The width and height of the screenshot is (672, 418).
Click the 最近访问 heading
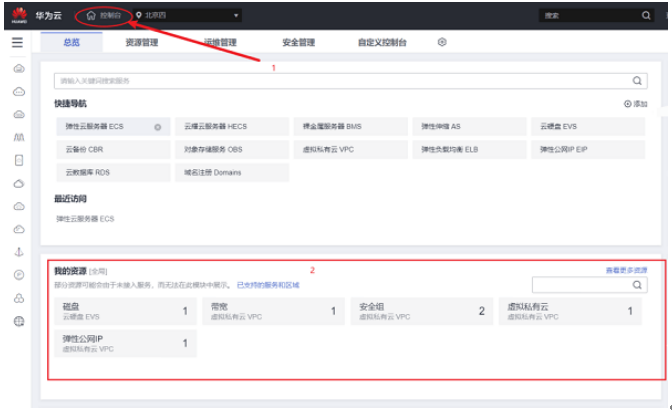(70, 198)
